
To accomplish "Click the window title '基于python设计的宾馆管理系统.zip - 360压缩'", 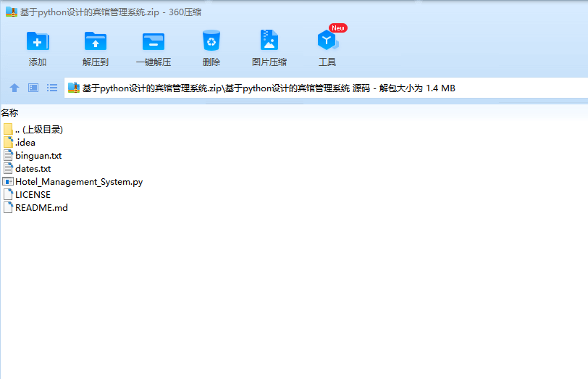I will point(111,12).
